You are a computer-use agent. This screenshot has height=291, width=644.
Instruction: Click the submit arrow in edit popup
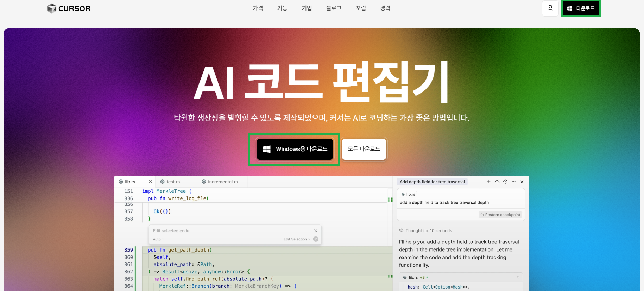316,239
